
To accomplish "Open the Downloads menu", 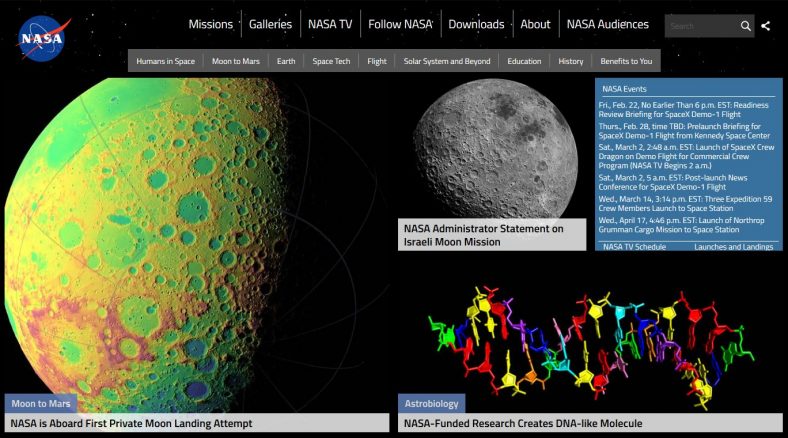I will point(476,24).
